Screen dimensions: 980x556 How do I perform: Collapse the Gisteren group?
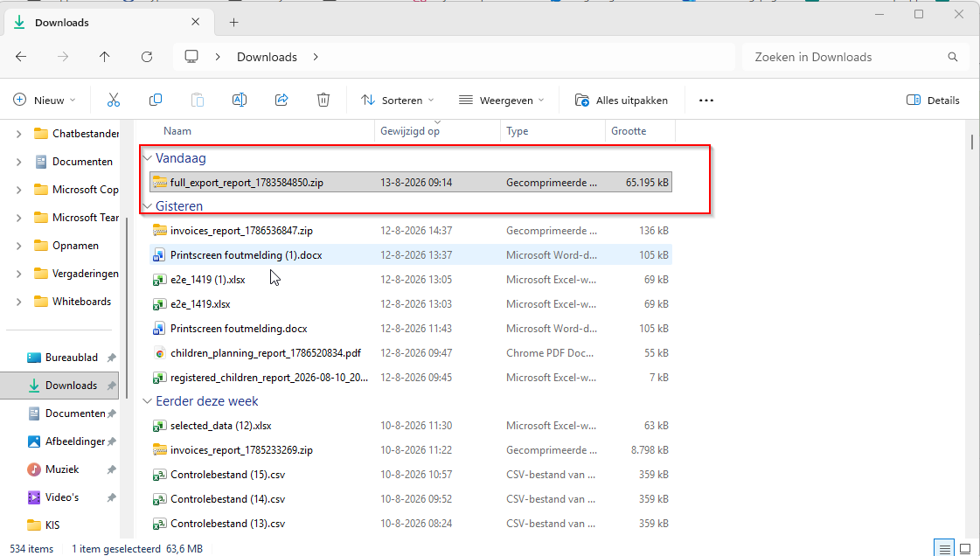pos(148,206)
